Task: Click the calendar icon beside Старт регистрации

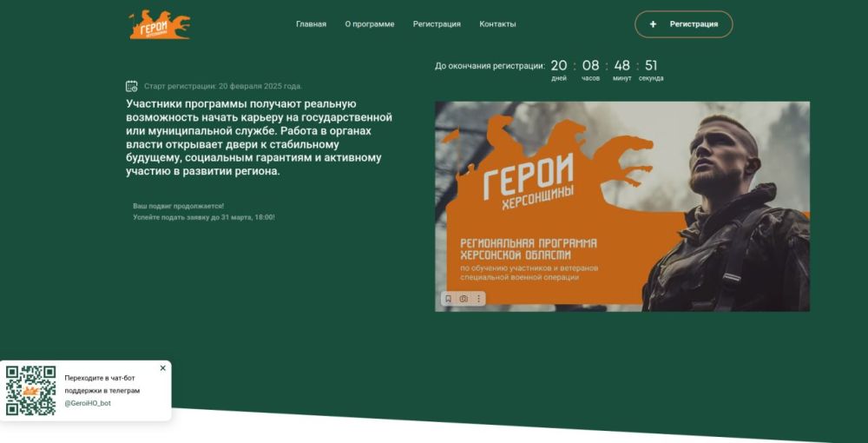Action: [x=132, y=86]
